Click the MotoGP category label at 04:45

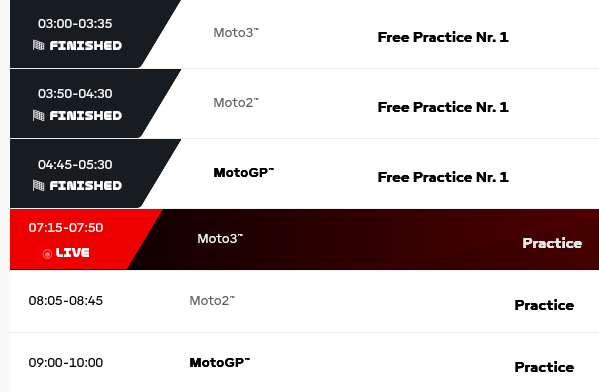244,172
